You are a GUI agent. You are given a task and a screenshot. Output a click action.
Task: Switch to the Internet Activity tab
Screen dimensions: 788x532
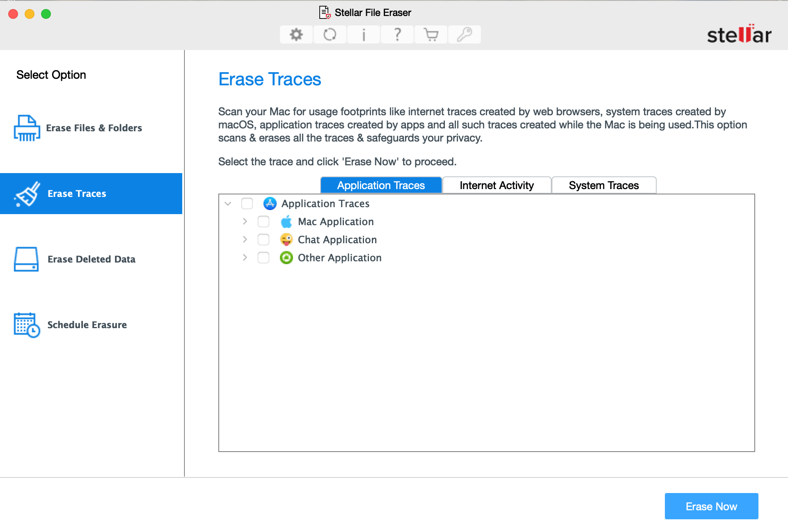[x=497, y=185]
